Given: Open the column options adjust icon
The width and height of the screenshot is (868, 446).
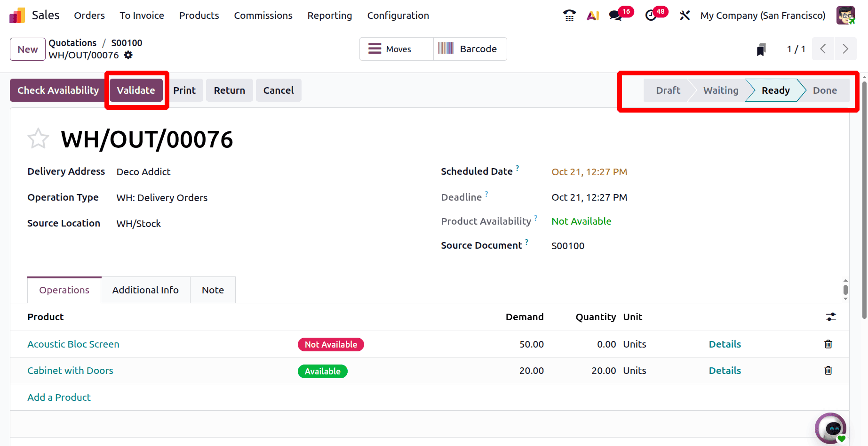Looking at the screenshot, I should pyautogui.click(x=831, y=317).
